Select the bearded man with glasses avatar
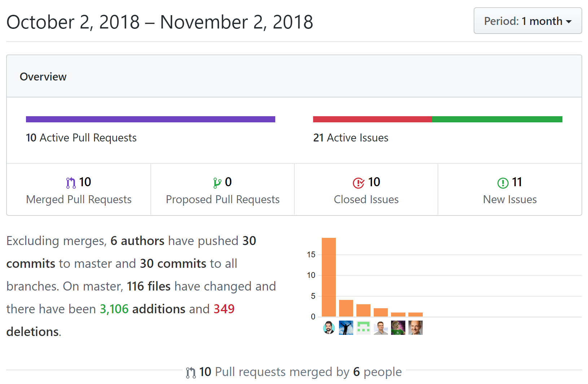588x384 pixels. (x=329, y=328)
